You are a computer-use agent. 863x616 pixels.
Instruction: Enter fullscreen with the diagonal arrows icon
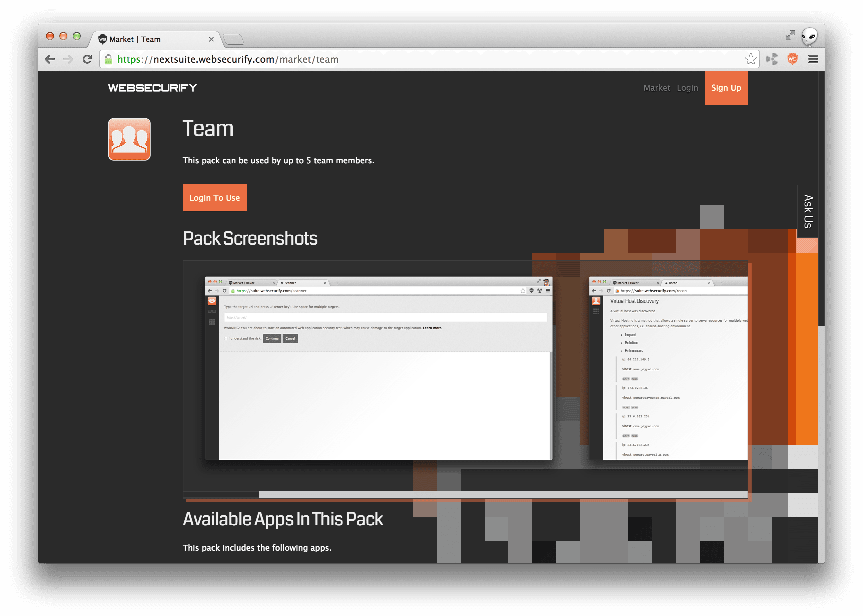point(790,35)
